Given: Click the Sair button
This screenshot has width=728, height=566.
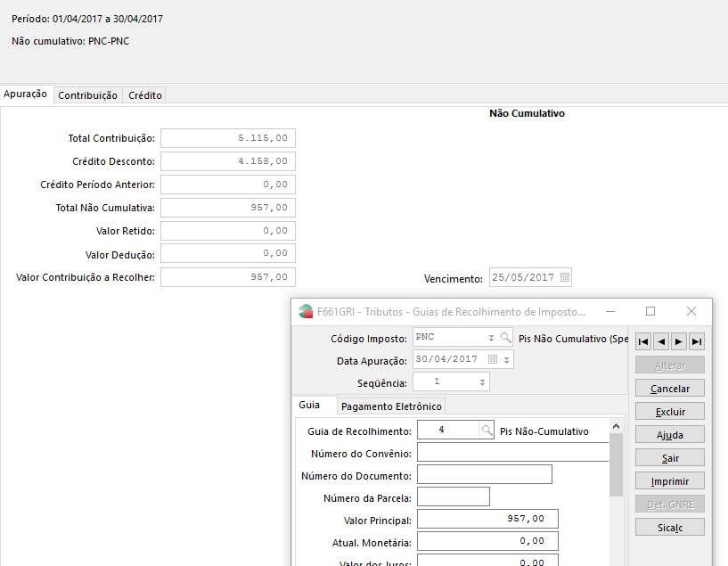Looking at the screenshot, I should pyautogui.click(x=670, y=458).
